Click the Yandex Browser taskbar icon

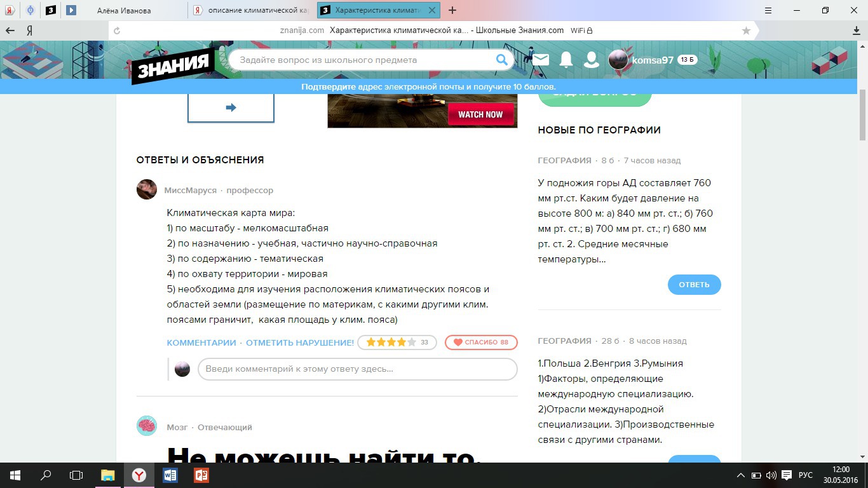139,475
